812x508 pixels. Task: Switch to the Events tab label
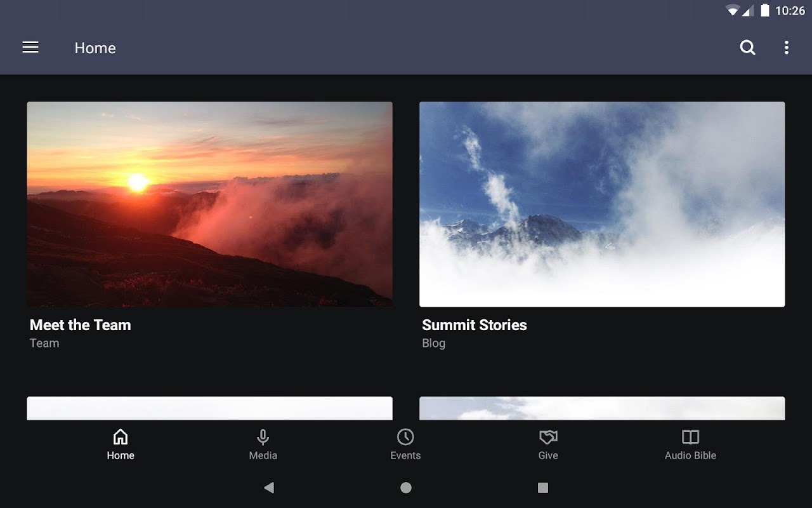(x=405, y=455)
